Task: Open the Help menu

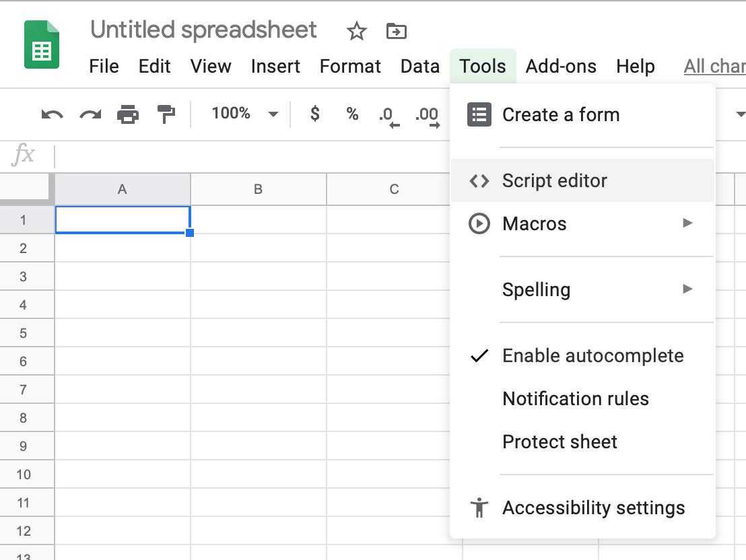Action: point(636,66)
